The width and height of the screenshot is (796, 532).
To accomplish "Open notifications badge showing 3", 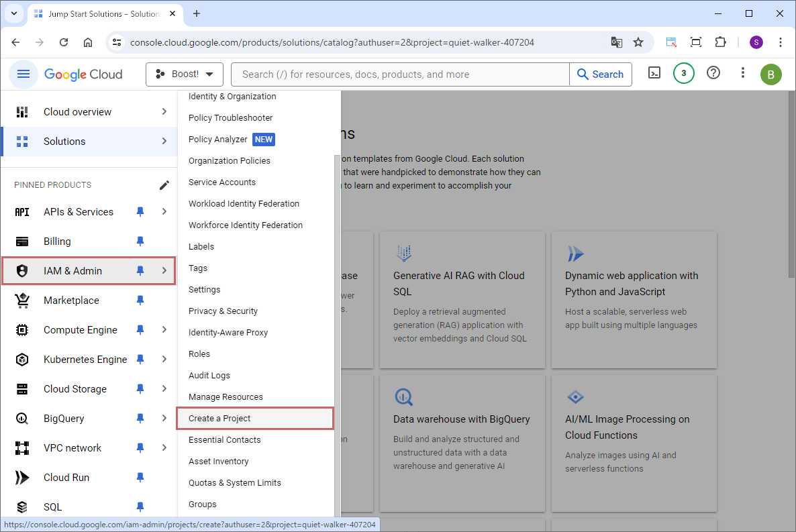I will click(x=683, y=73).
